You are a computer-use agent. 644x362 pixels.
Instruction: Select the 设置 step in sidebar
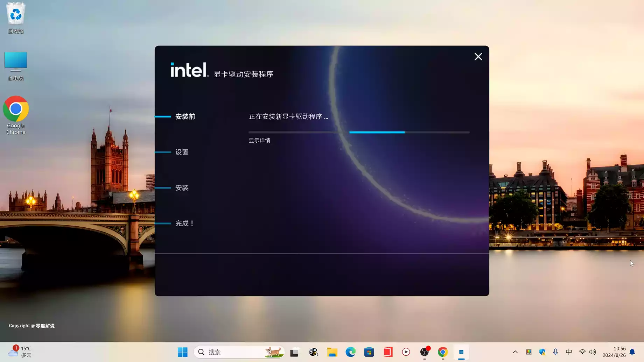[x=182, y=152]
